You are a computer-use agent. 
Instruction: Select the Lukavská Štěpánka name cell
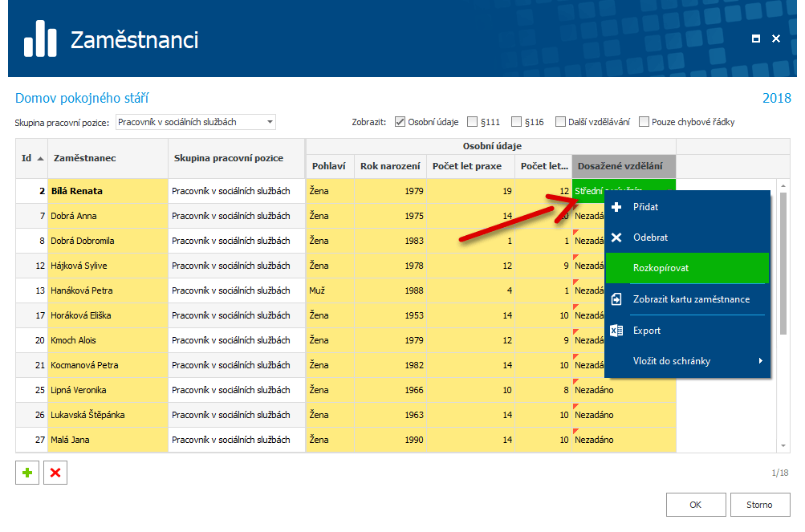coord(108,415)
